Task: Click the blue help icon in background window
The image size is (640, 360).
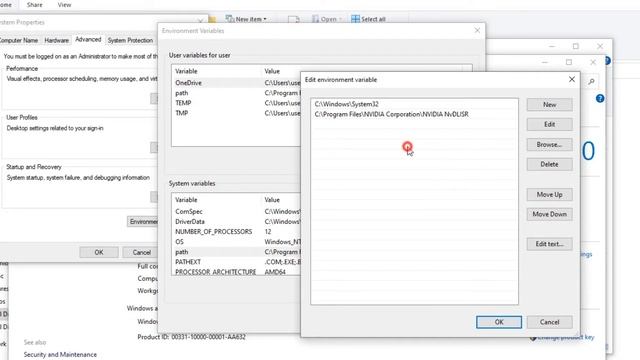Action: [600, 98]
